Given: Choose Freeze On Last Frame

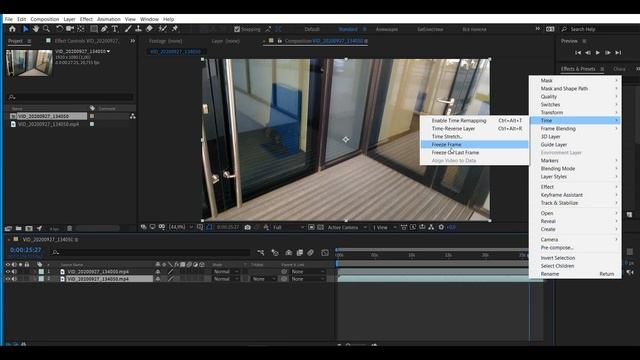Looking at the screenshot, I should point(474,153).
